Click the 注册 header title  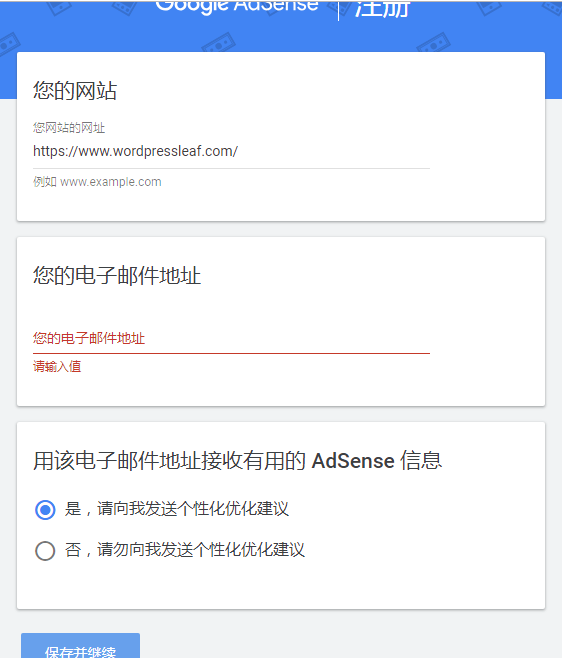click(x=382, y=9)
